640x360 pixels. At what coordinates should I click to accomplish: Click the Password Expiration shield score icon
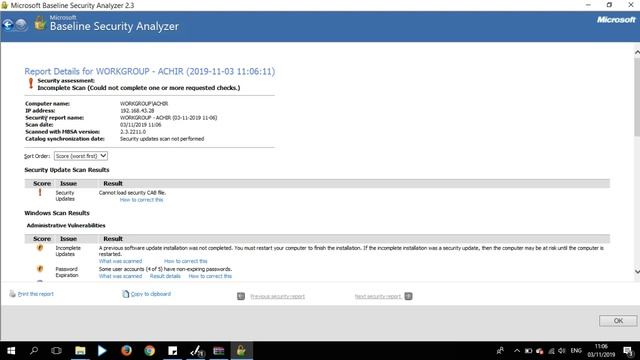click(40, 269)
